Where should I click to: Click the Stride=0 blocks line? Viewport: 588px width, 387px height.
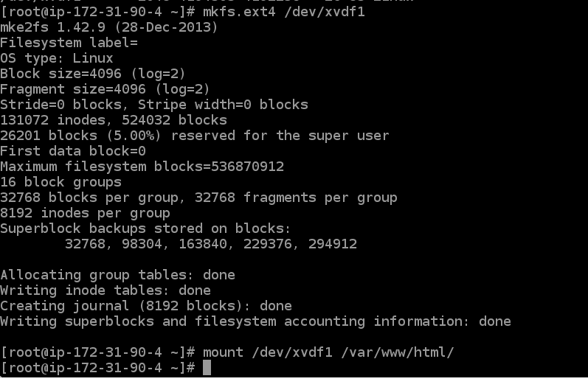tap(153, 105)
